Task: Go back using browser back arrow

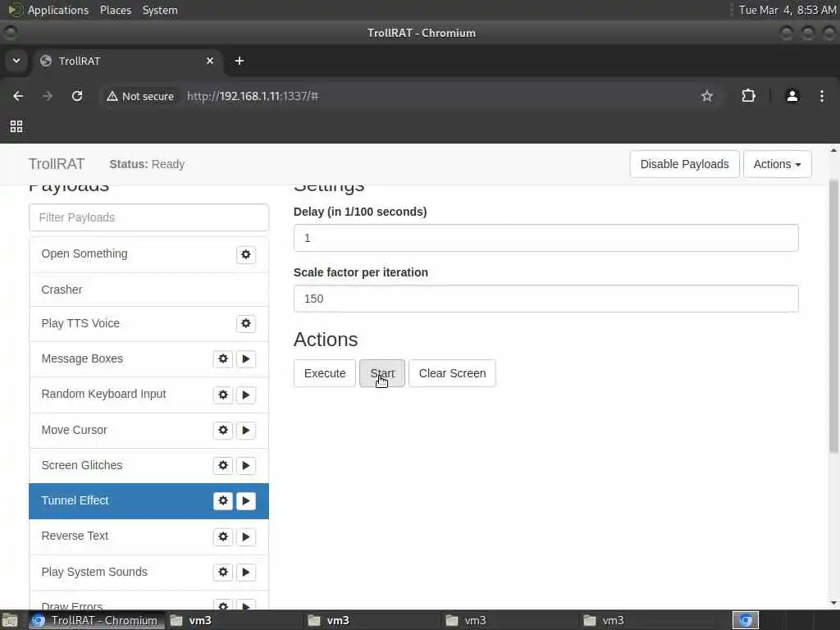Action: (x=18, y=97)
